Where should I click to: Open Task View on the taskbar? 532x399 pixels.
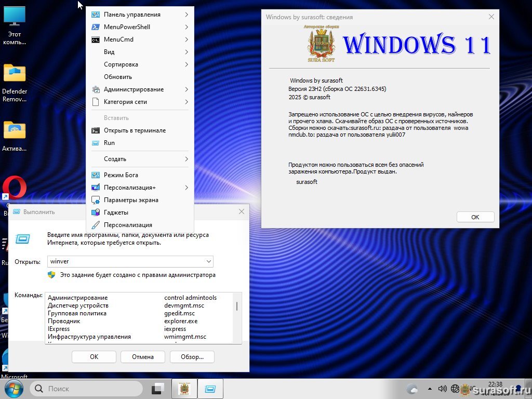click(x=157, y=389)
